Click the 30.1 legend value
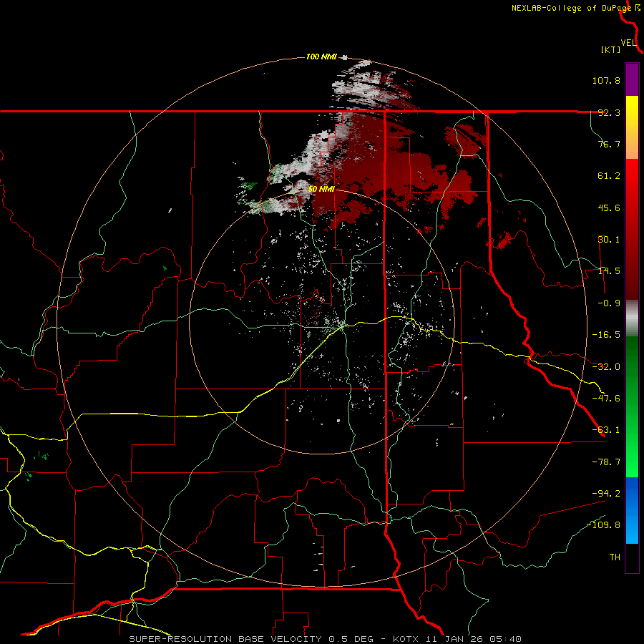This screenshot has height=644, width=644. tap(609, 240)
